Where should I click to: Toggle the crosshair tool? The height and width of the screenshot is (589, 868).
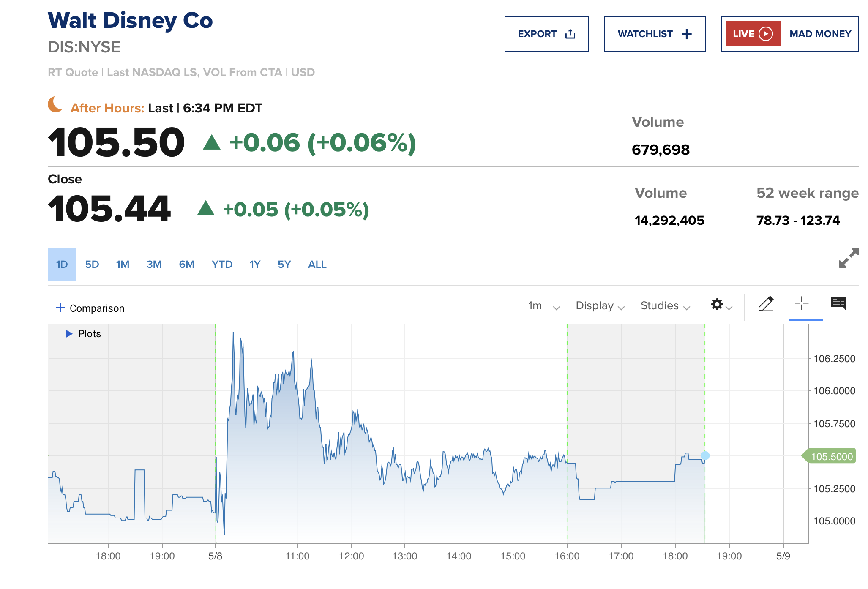tap(801, 303)
